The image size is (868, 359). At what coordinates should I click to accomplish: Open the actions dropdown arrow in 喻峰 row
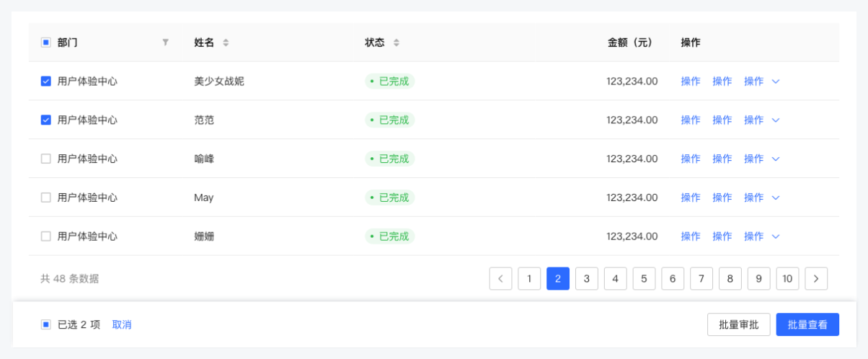[776, 159]
